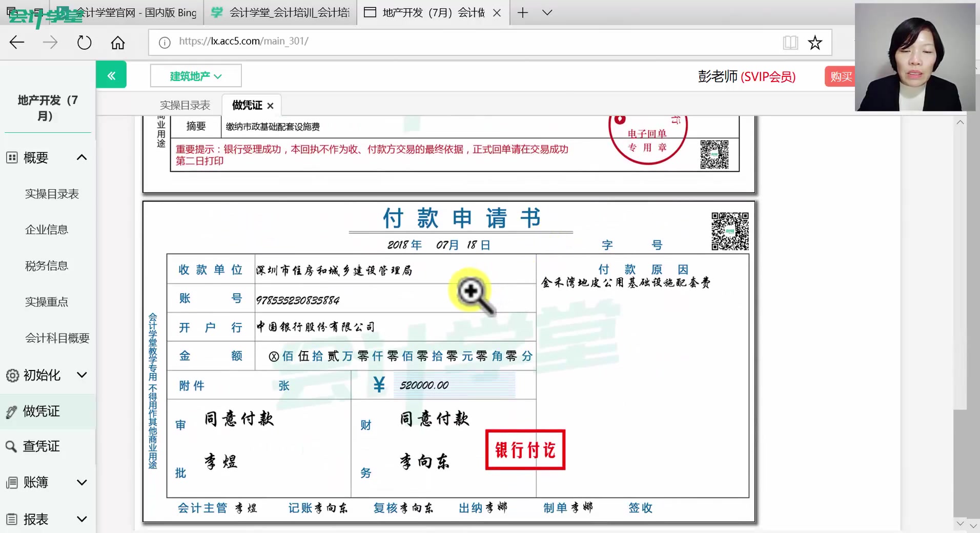Click the 概要 grid icon
The width and height of the screenshot is (980, 533).
[12, 157]
